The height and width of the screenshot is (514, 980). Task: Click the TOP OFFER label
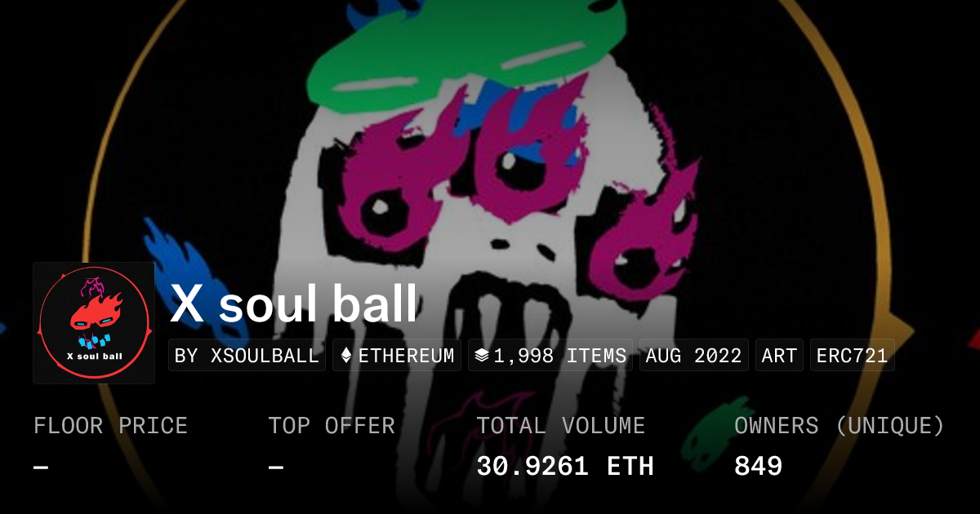click(332, 426)
